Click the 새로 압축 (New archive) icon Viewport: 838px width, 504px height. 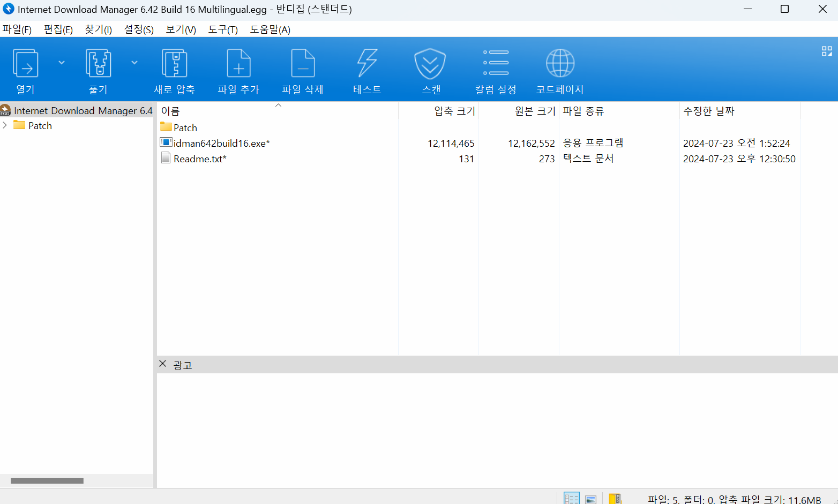(x=174, y=64)
